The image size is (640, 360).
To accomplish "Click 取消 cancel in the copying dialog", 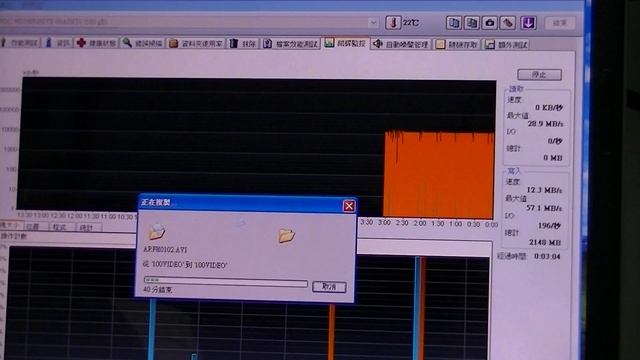I will (x=329, y=287).
